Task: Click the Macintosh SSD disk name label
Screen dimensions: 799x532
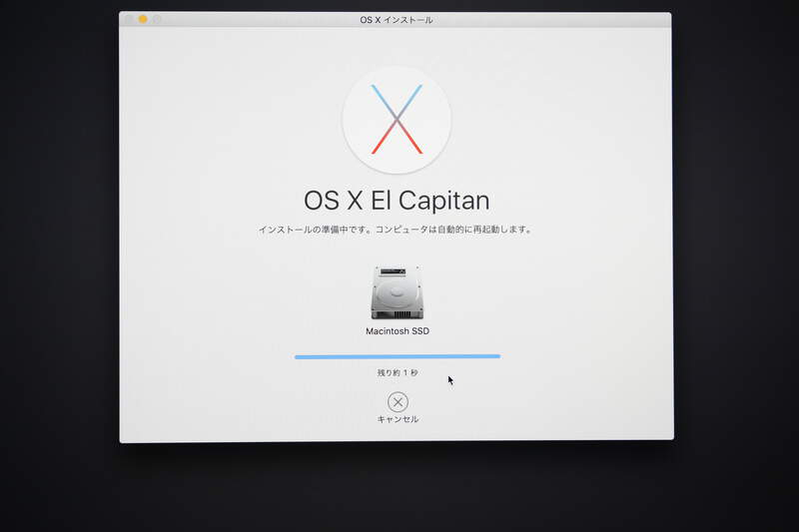Action: click(398, 331)
